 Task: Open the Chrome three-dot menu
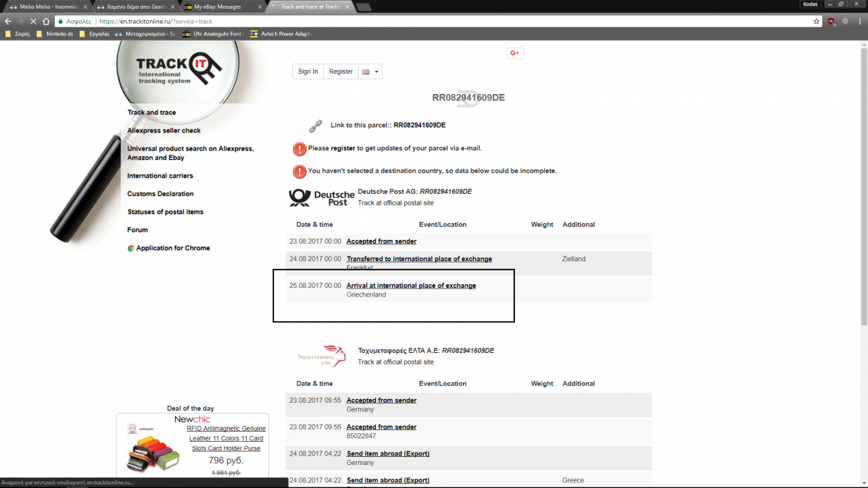(x=859, y=21)
